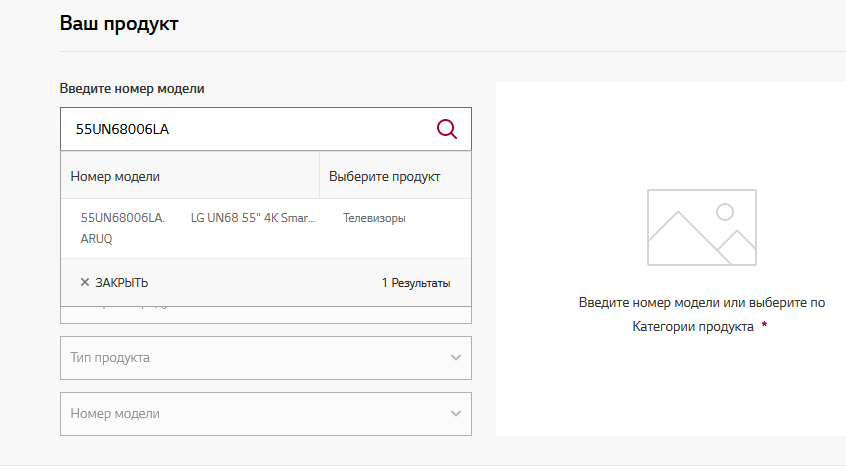
Task: Click the Телевизоры category in the result row
Action: click(x=374, y=218)
